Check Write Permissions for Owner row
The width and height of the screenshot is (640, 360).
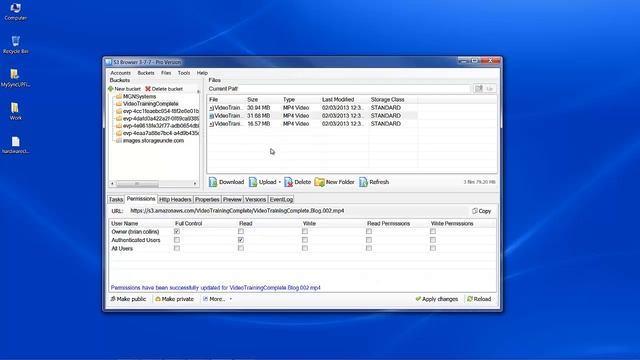pyautogui.click(x=433, y=231)
